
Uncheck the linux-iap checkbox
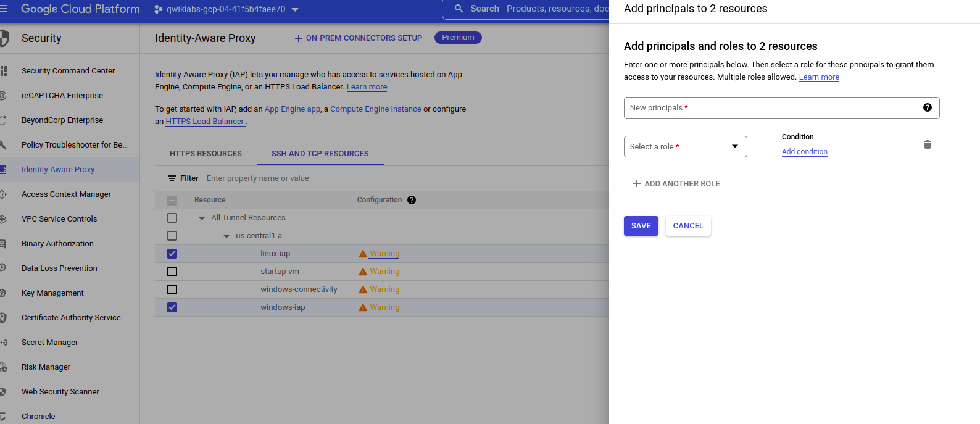172,254
